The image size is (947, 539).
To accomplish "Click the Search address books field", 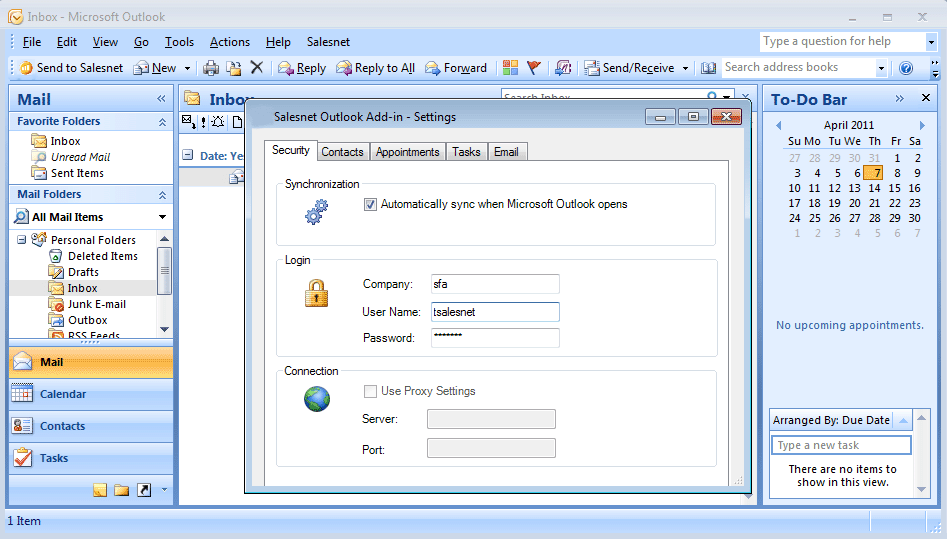I will (x=798, y=68).
